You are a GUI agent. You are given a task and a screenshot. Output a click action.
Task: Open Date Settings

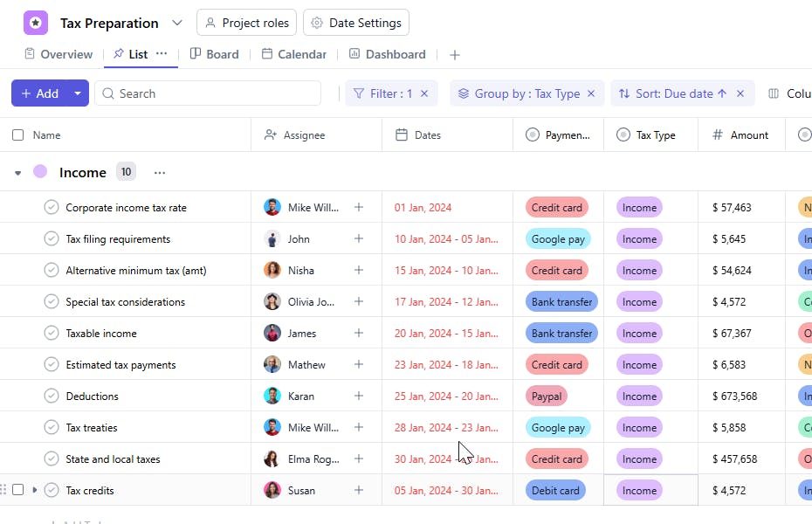(355, 23)
